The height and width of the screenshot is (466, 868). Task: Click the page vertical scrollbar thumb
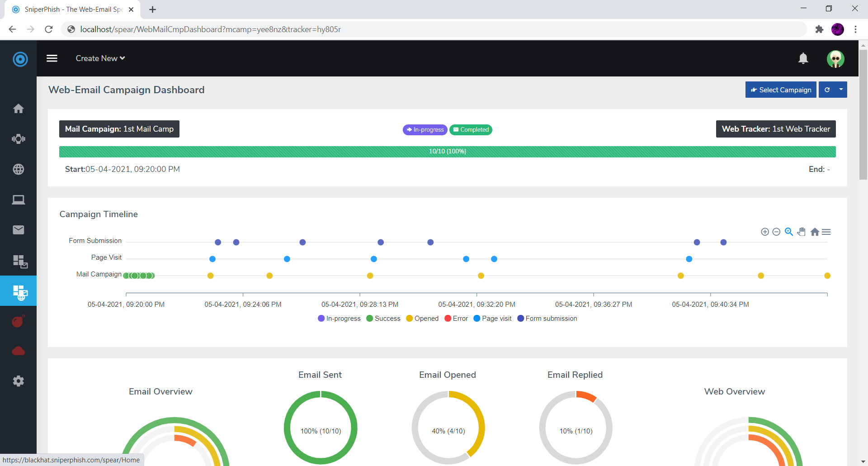[x=863, y=114]
